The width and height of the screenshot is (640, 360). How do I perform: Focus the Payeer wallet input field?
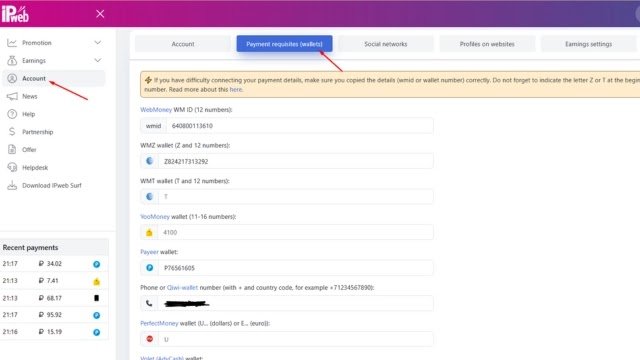click(x=296, y=268)
